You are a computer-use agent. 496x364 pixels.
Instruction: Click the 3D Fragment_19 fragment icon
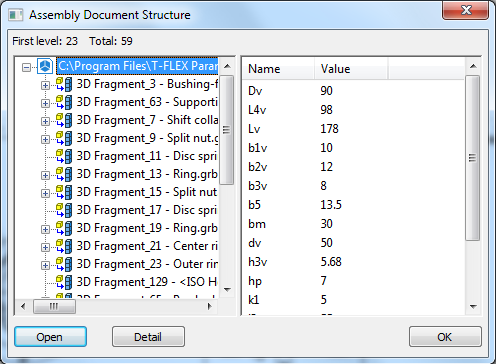[x=64, y=228]
